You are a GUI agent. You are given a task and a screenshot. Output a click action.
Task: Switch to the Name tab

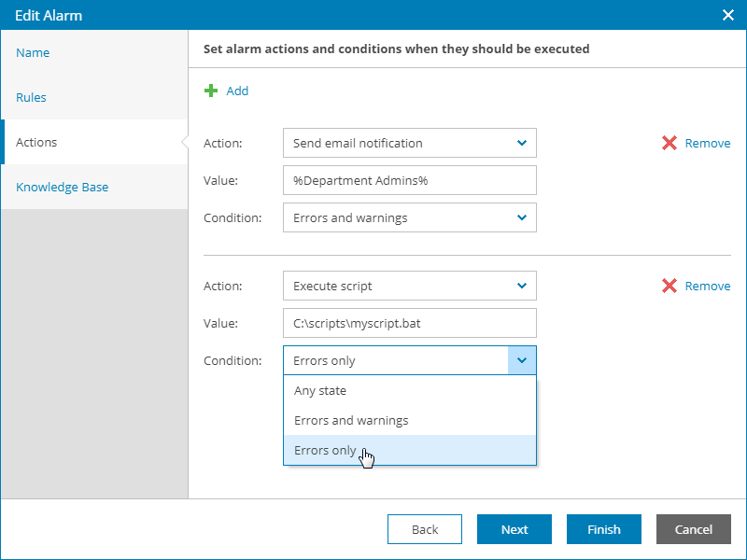point(33,53)
